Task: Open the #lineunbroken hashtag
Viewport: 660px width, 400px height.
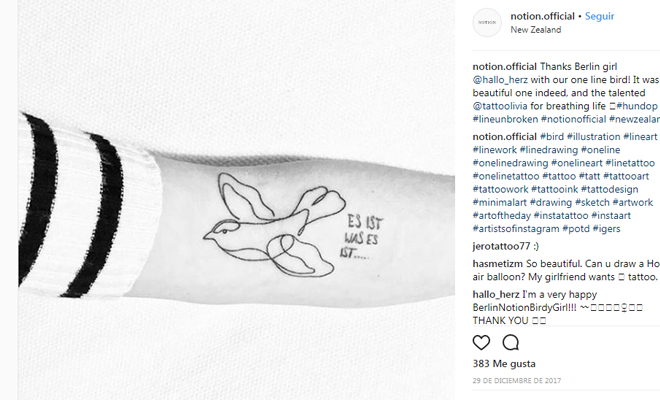Action: (505, 119)
